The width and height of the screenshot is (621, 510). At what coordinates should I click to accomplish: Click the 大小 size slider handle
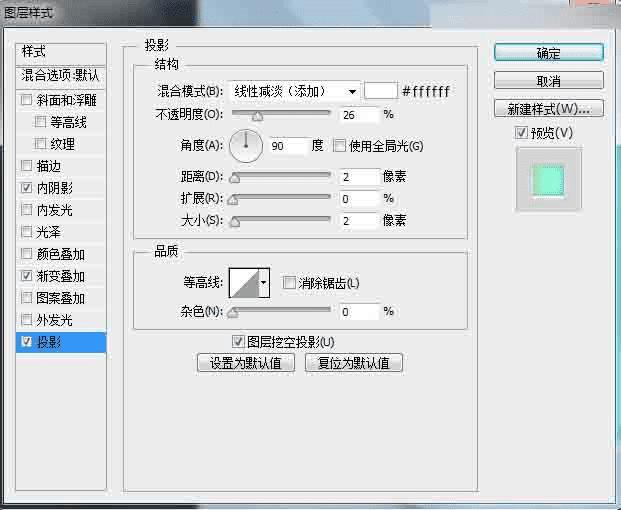coord(235,222)
